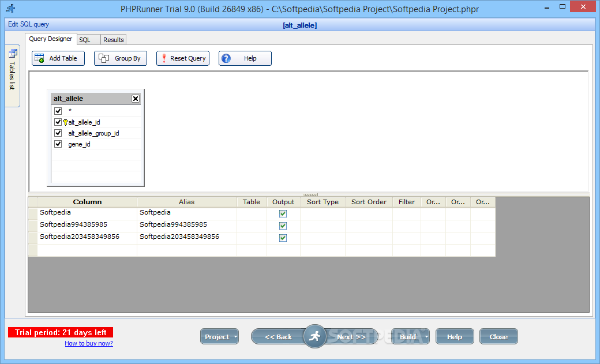Select the Softpedia994385985 Column cell
Image resolution: width=600 pixels, height=364 pixels.
pyautogui.click(x=87, y=226)
